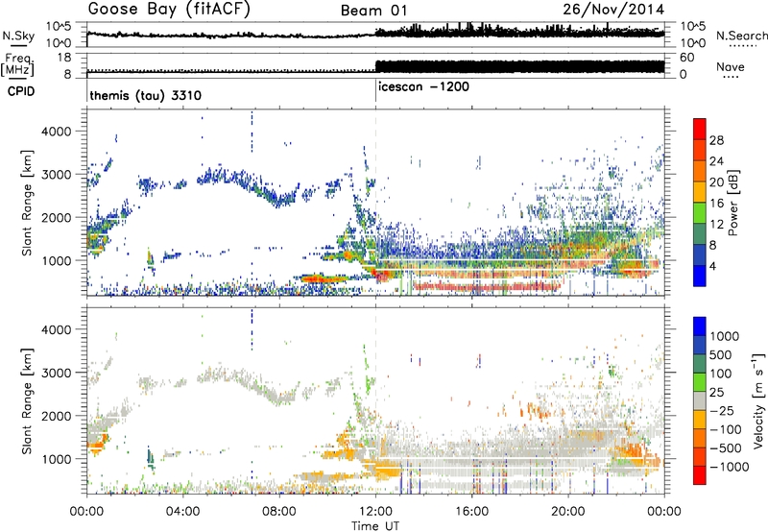Click the 'themis (tau) 3310' program label
This screenshot has height=532, width=768.
pyautogui.click(x=146, y=95)
